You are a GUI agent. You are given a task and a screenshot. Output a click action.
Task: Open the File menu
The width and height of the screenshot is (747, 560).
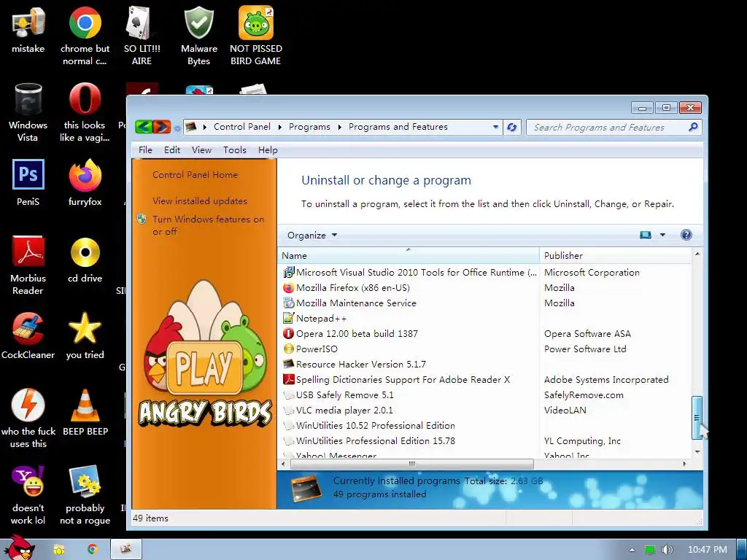pos(145,150)
